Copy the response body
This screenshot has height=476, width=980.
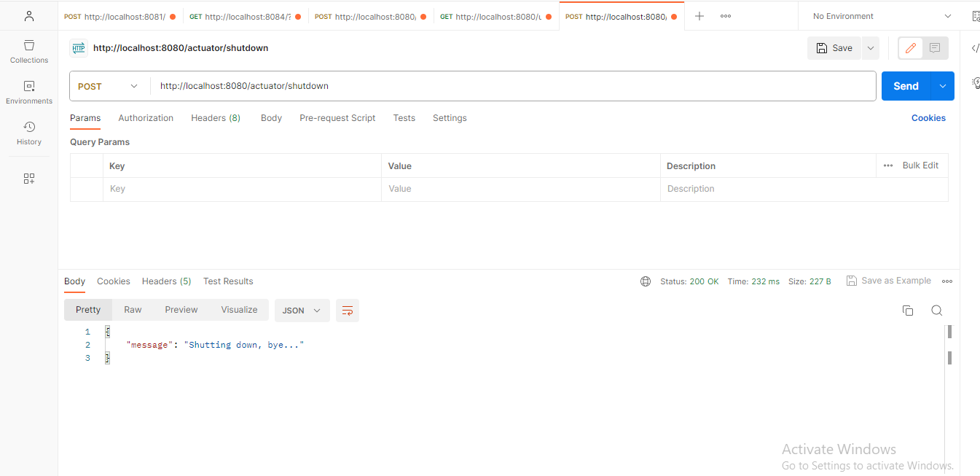(907, 310)
